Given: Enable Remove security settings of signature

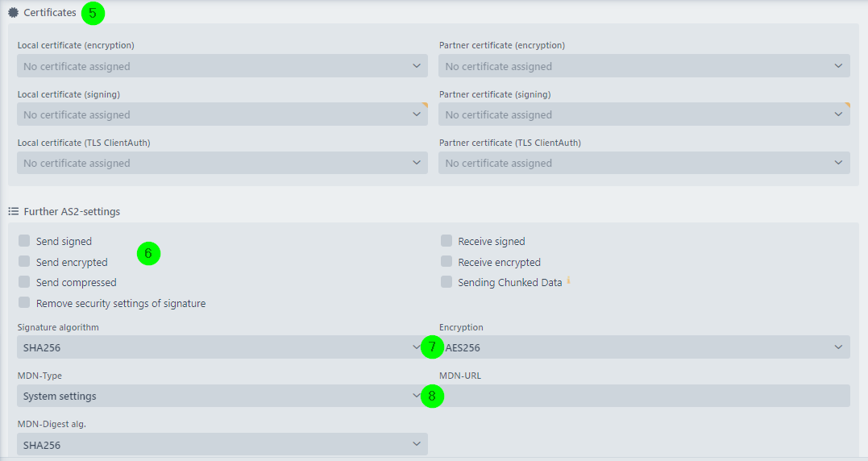Looking at the screenshot, I should pyautogui.click(x=24, y=303).
